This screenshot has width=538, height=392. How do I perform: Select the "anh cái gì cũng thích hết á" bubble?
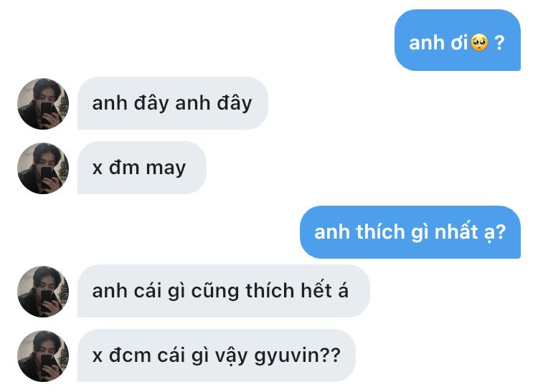pos(224,291)
